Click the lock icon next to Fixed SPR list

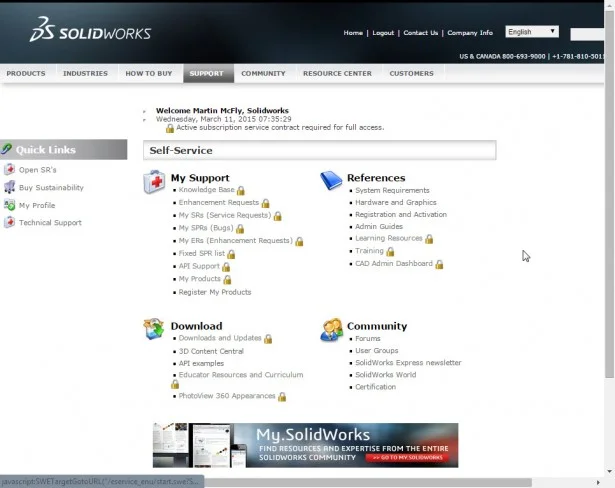coord(231,254)
